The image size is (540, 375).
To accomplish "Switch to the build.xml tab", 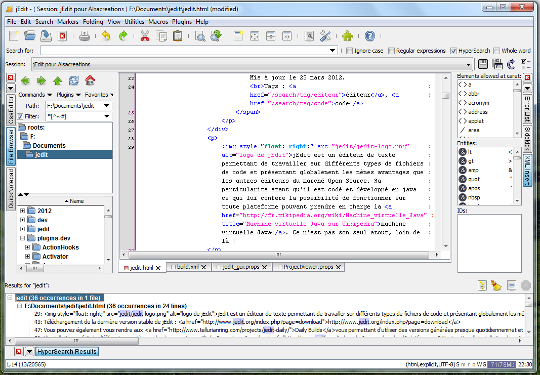I will pos(188,267).
